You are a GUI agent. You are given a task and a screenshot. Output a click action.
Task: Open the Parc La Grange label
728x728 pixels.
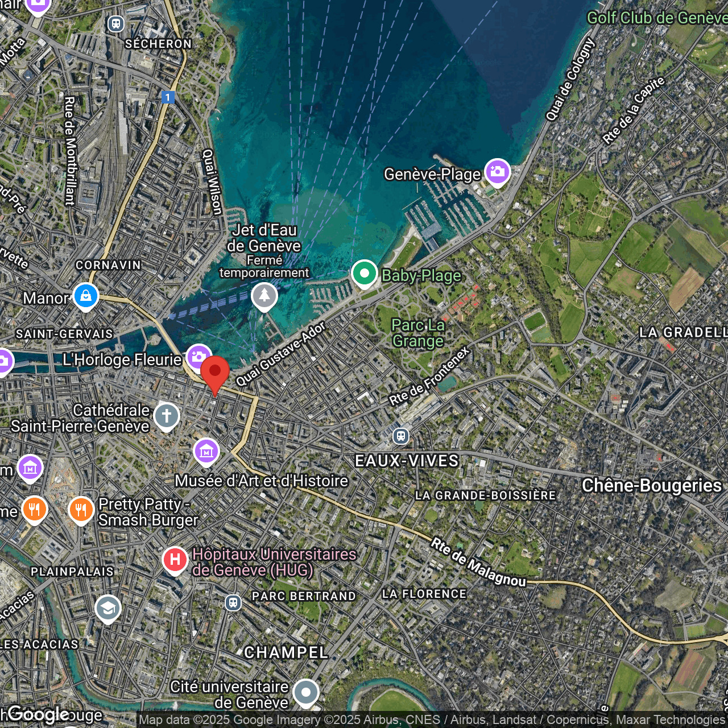coord(418,333)
